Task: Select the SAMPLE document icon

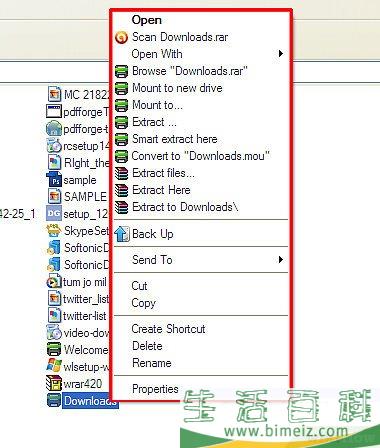Action: (x=54, y=196)
